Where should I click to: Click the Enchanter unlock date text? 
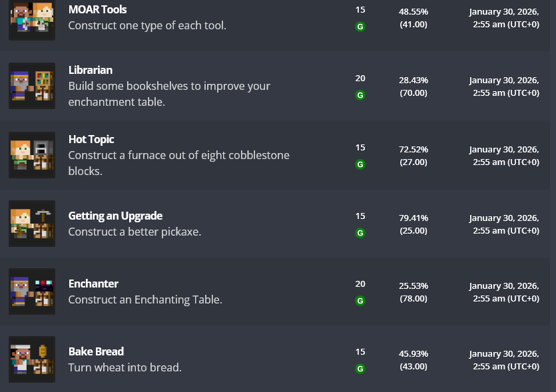coord(504,292)
